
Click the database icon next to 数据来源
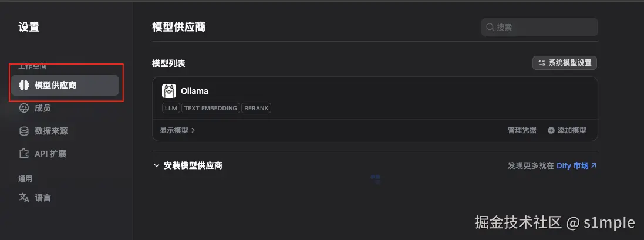point(24,131)
